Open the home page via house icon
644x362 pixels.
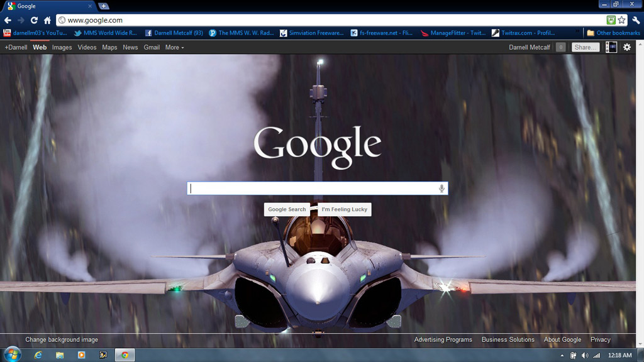pos(47,20)
